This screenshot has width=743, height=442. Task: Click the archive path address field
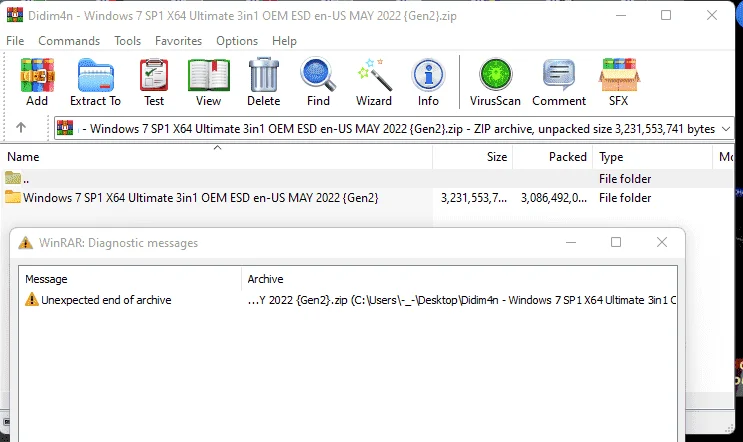click(393, 128)
